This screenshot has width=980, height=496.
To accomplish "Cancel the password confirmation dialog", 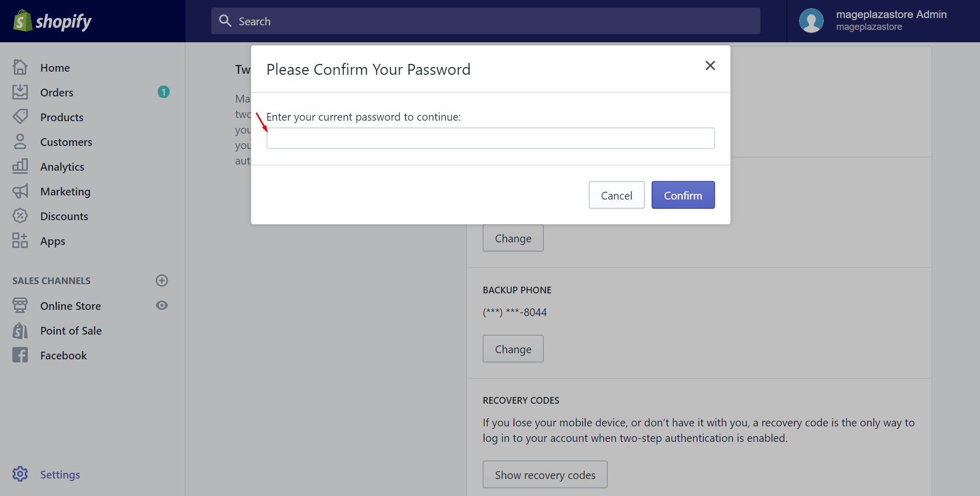I will point(616,195).
